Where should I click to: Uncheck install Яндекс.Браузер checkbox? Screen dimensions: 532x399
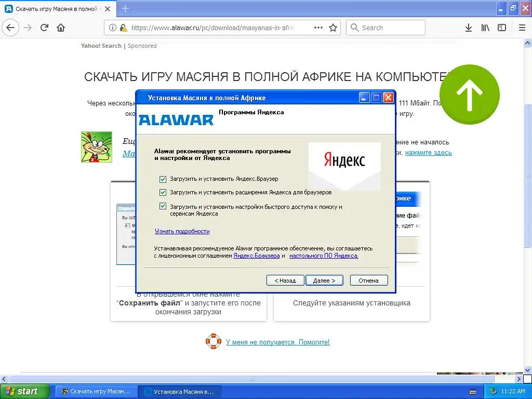point(163,179)
